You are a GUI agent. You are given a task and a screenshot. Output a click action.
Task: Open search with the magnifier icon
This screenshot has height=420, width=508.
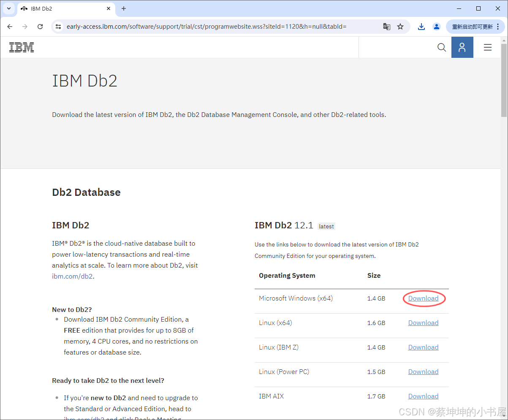click(x=441, y=47)
